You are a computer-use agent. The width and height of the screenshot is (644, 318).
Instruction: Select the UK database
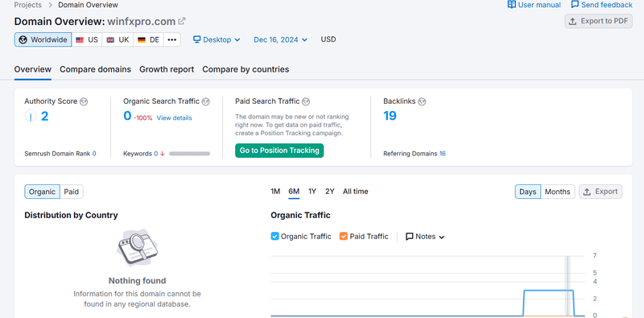pos(118,40)
